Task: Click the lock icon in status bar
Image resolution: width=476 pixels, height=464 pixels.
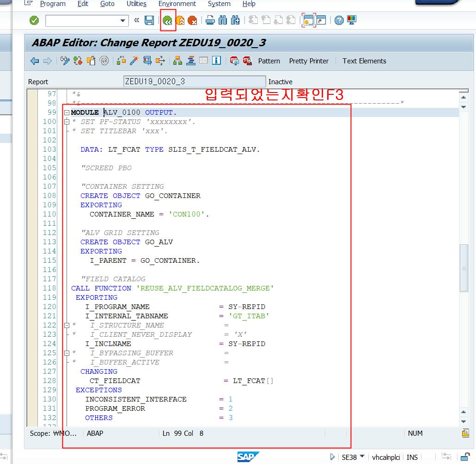Action: tap(465, 457)
